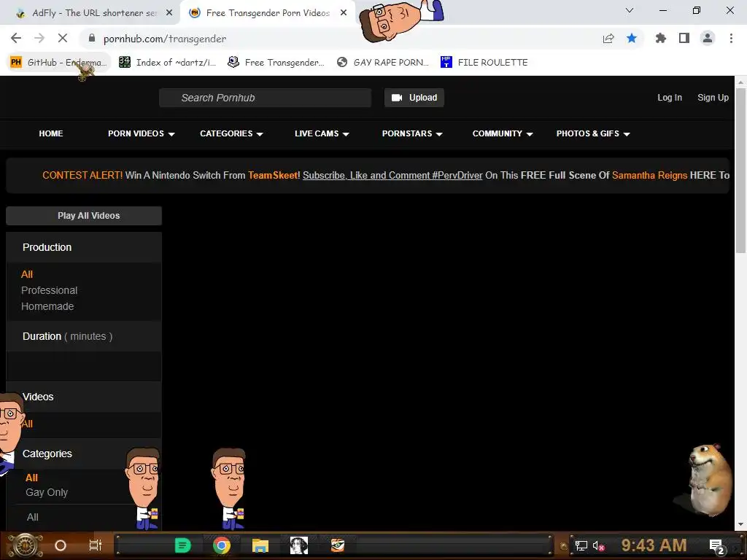
Task: Open the green app on taskbar
Action: [182, 545]
